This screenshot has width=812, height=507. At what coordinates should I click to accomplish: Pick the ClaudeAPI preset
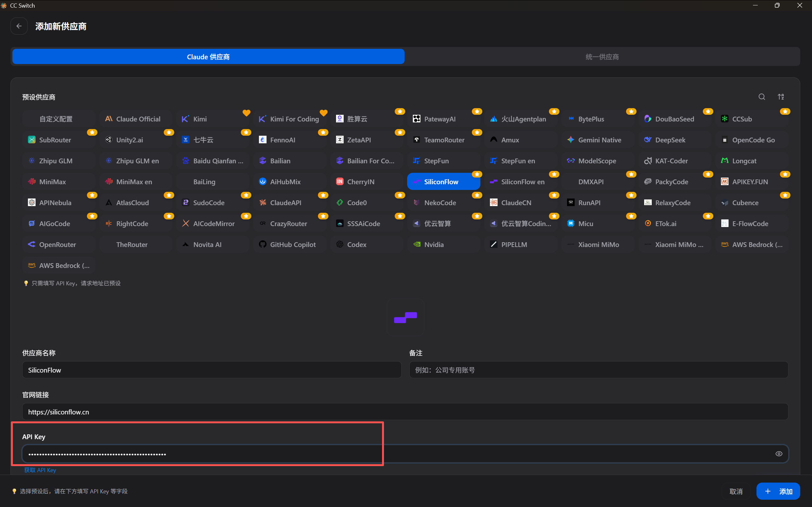coord(290,203)
